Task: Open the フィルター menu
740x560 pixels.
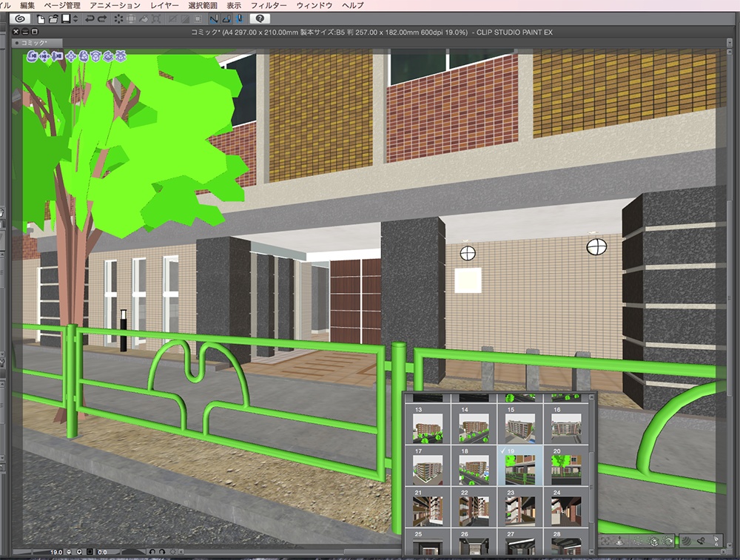Action: [x=268, y=4]
